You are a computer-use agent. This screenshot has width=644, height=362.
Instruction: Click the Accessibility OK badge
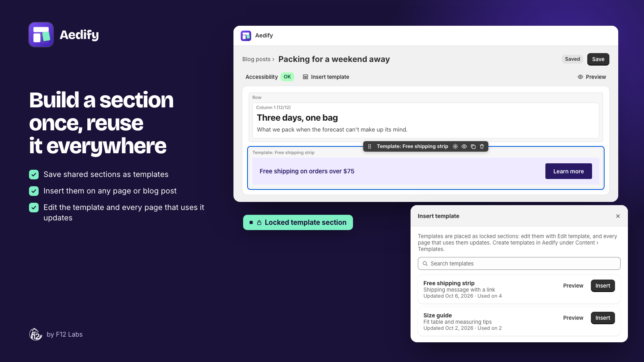click(x=287, y=77)
